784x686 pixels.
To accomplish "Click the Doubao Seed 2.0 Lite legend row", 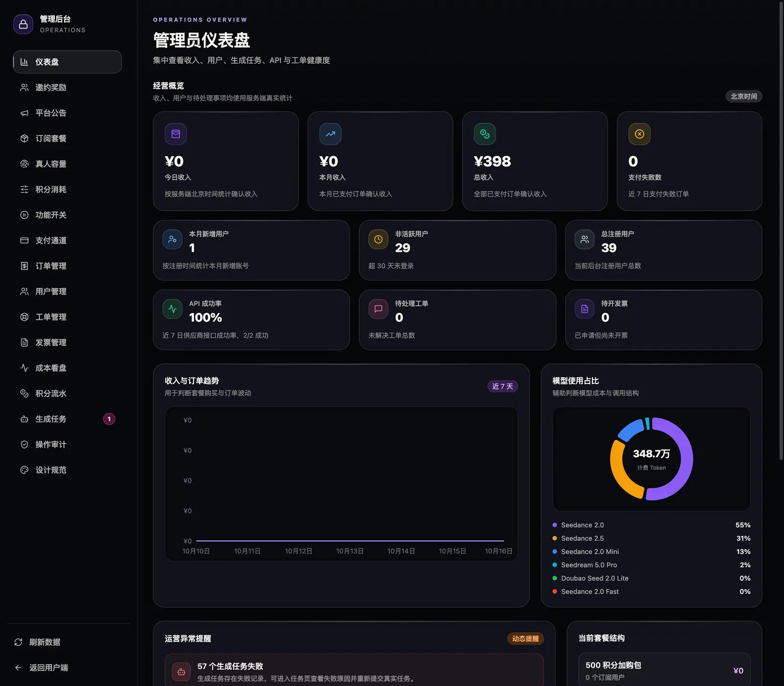I will pyautogui.click(x=651, y=578).
